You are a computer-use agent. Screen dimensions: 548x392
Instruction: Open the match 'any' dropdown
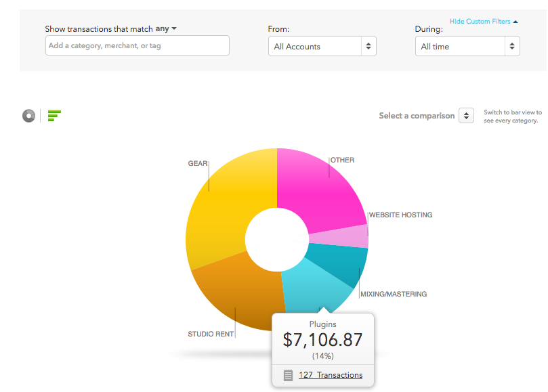[x=166, y=29]
